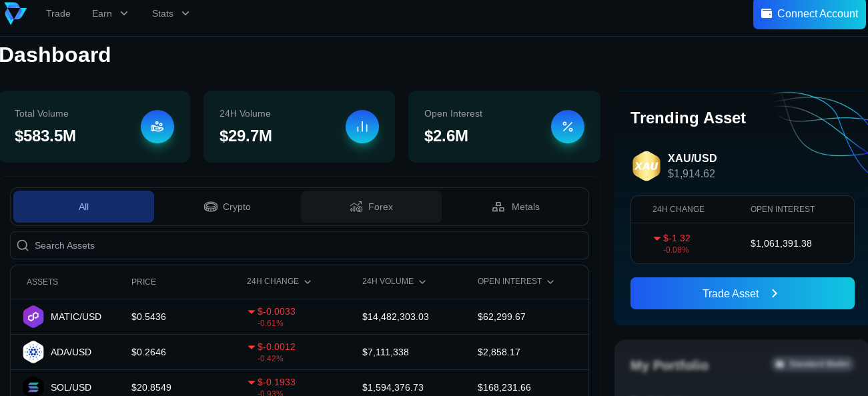Focus the Search Assets field
This screenshot has height=396, width=868.
point(300,245)
